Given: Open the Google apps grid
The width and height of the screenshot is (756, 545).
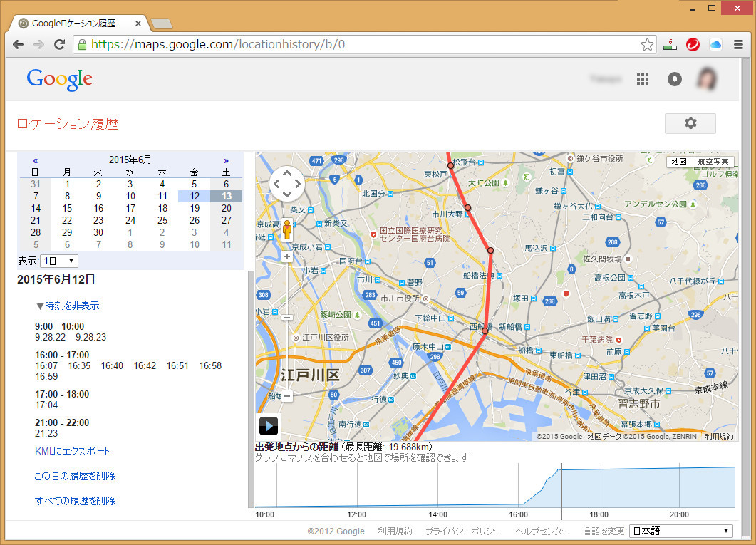Looking at the screenshot, I should (x=643, y=79).
